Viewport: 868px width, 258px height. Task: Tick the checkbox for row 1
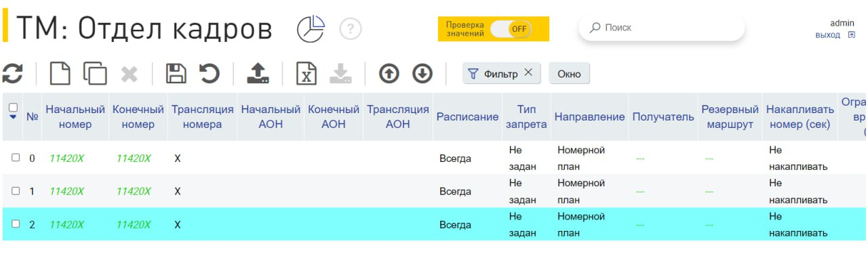tap(16, 191)
